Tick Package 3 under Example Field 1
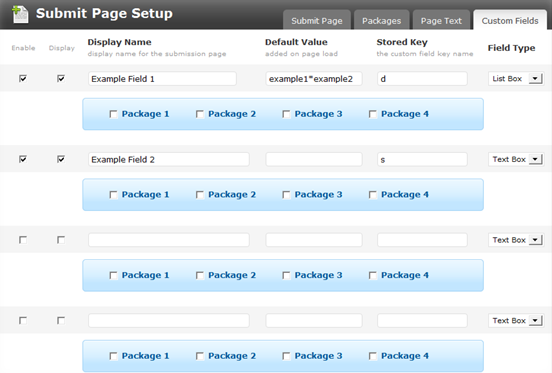Screen dimensions: 552x373 [x=286, y=114]
